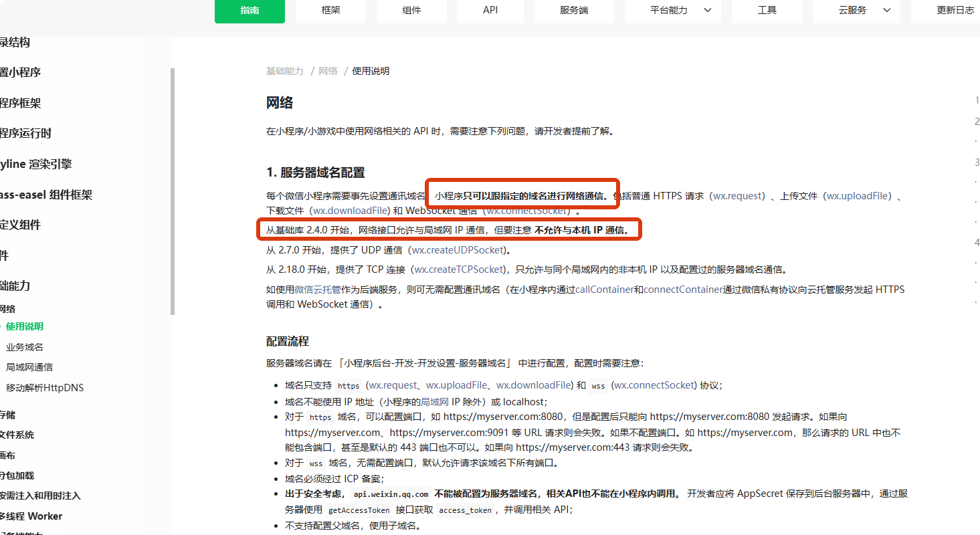Open 按需注入和用时注入 sidebar item

(40, 496)
